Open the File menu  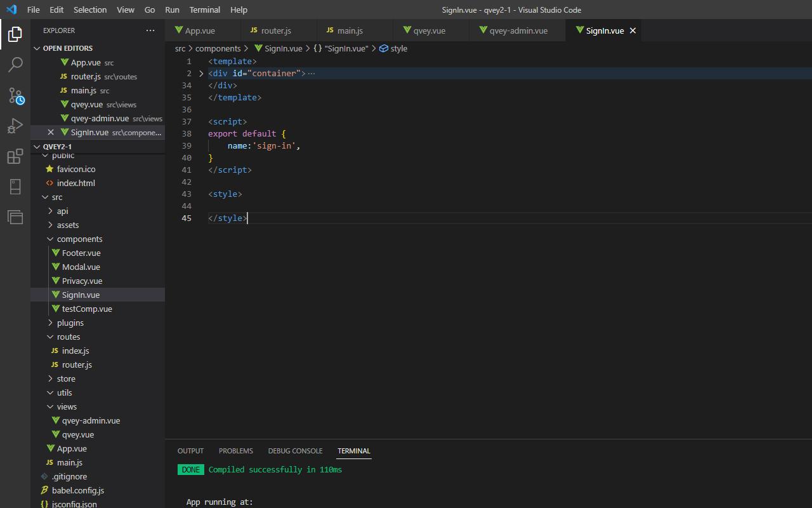33,10
